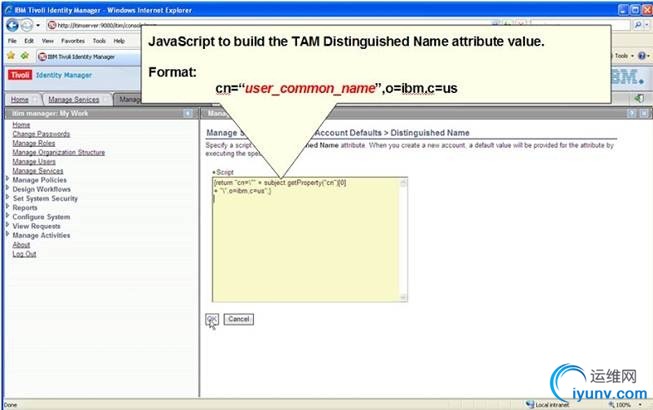Viewport: 653px width, 410px height.
Task: Click the Home link in My Work
Action: [21, 125]
